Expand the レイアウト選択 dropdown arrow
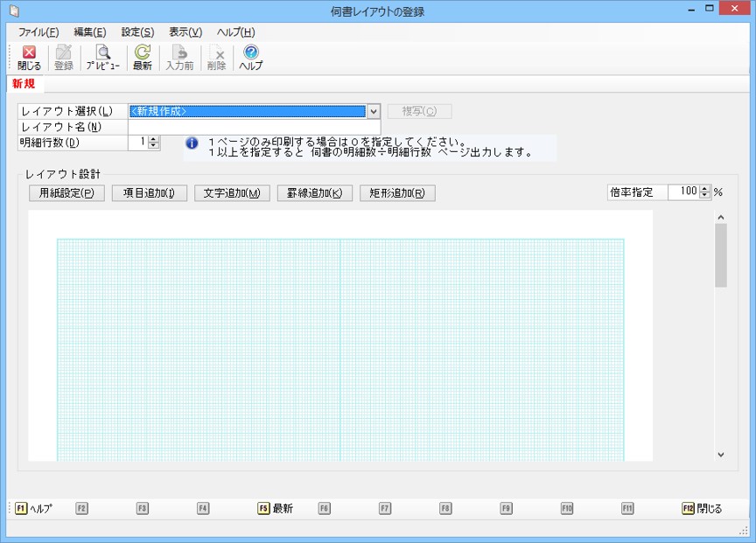The image size is (756, 543). [x=374, y=111]
